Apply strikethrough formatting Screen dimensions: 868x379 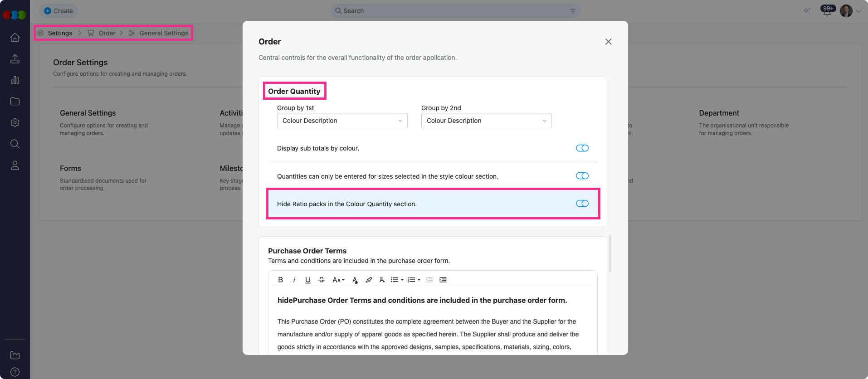tap(321, 280)
